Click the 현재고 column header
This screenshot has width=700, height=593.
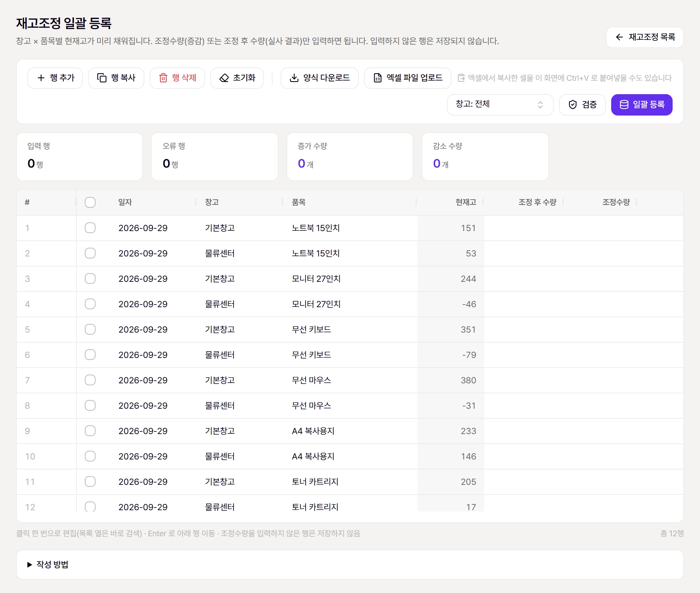(466, 202)
